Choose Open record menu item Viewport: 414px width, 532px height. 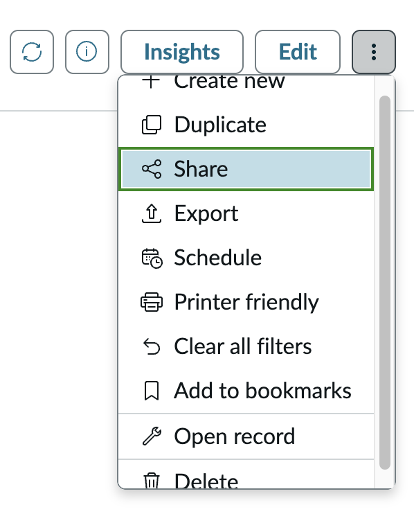(x=246, y=436)
